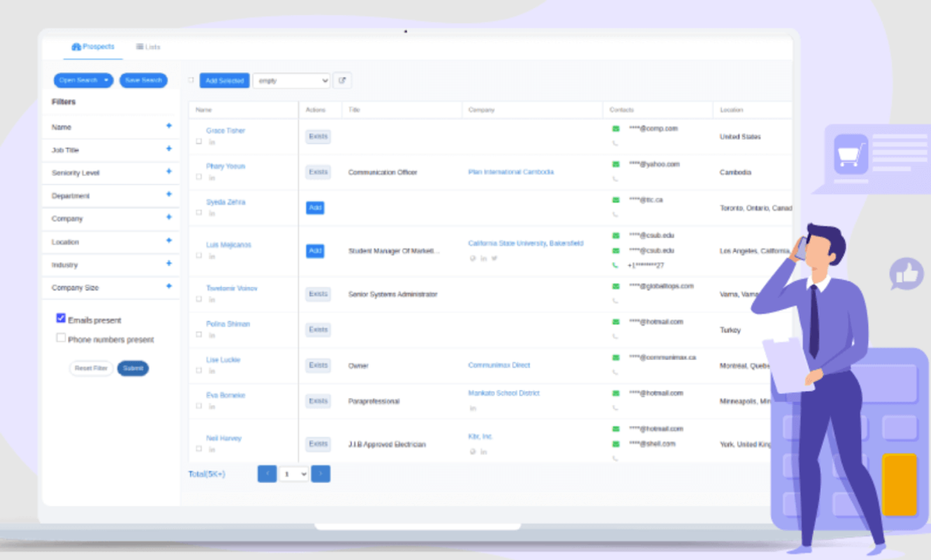Open LinkedIn icon under Polina Shiman
The height and width of the screenshot is (560, 931).
(x=212, y=335)
